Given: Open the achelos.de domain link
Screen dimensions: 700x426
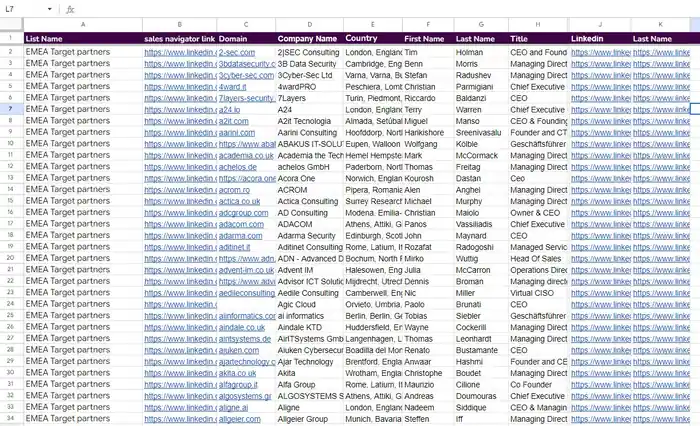Looking at the screenshot, I should [238, 167].
